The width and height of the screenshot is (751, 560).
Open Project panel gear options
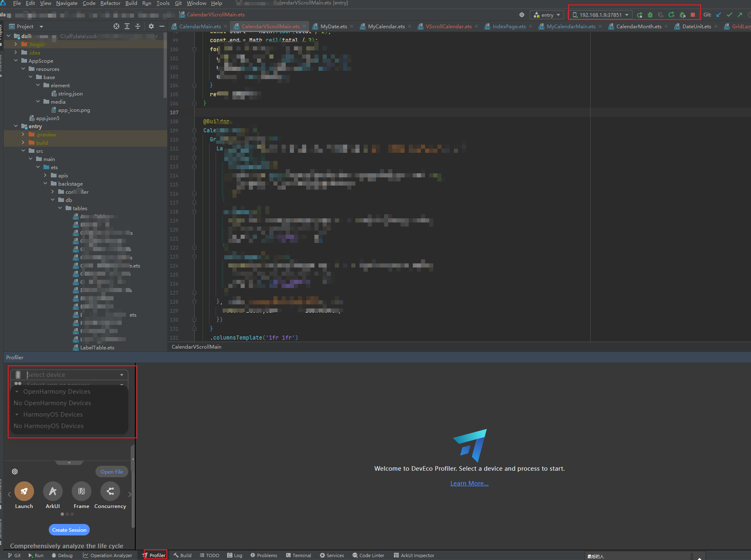[x=151, y=26]
